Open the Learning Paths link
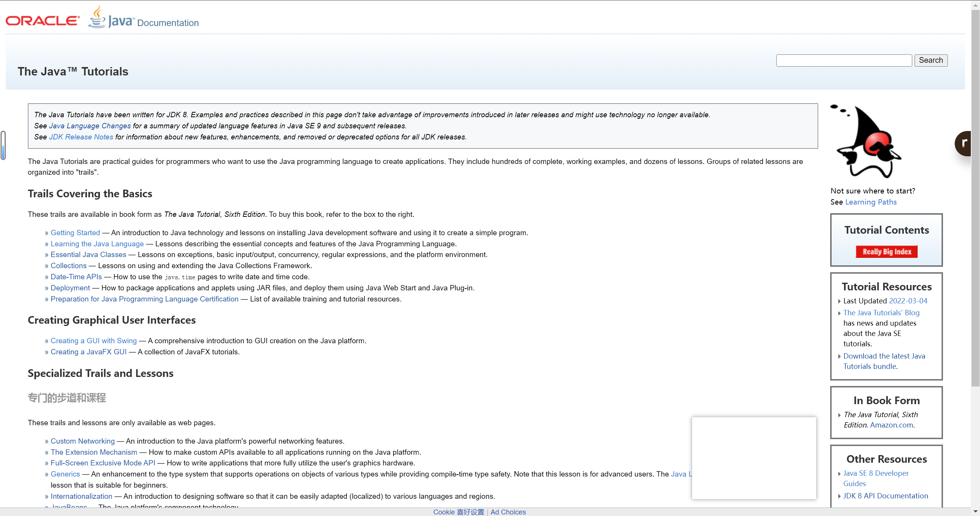This screenshot has height=516, width=980. tap(871, 202)
